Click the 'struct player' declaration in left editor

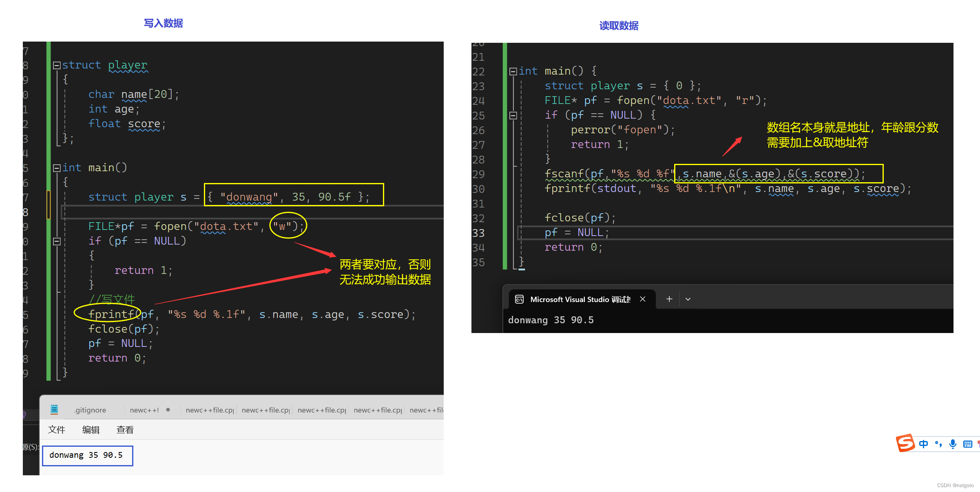(105, 65)
